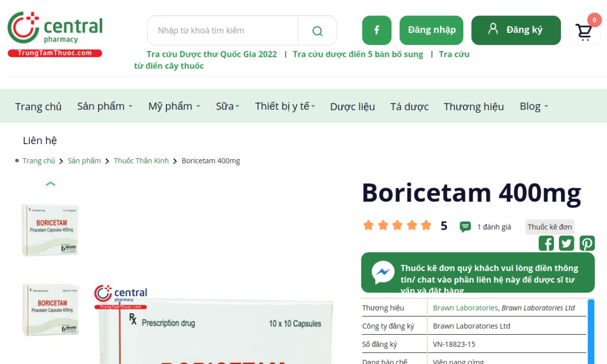
Task: Click the Công ty đăng ký value Brawn Laboratories Ltd
Action: (x=471, y=326)
